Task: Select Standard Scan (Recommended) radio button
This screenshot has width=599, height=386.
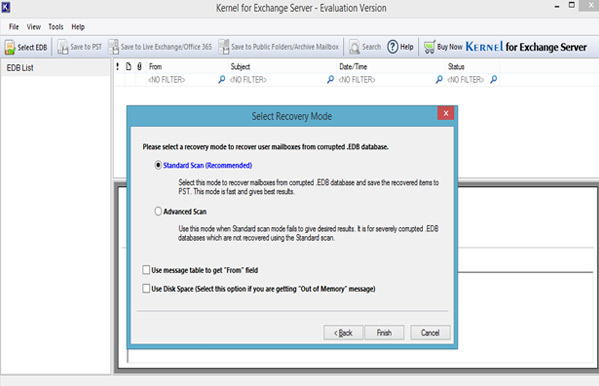Action: (x=158, y=165)
